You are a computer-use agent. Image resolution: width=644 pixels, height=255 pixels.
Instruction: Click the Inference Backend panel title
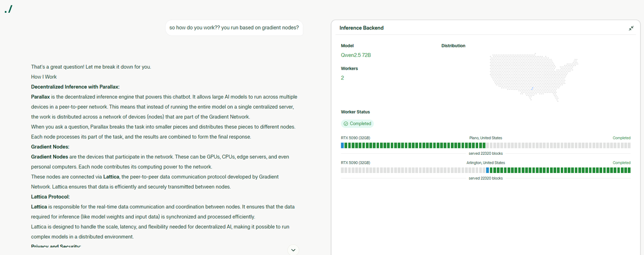click(x=362, y=28)
